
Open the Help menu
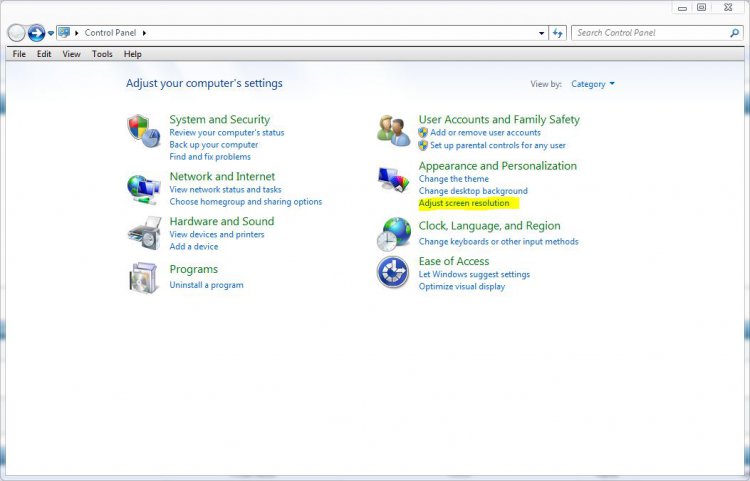[132, 54]
